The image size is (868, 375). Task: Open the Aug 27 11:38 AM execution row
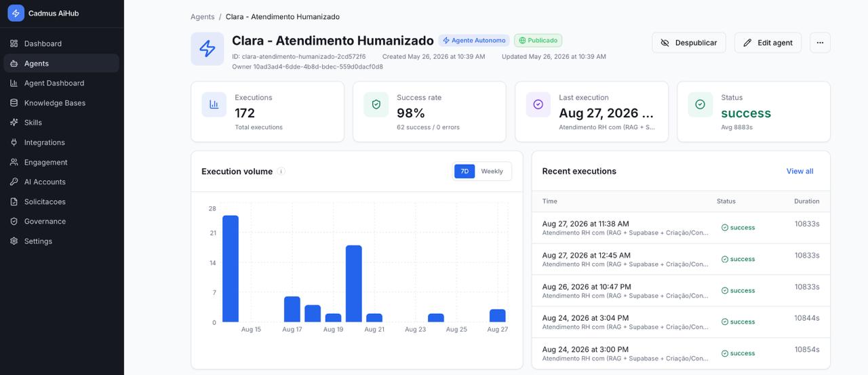coord(681,228)
